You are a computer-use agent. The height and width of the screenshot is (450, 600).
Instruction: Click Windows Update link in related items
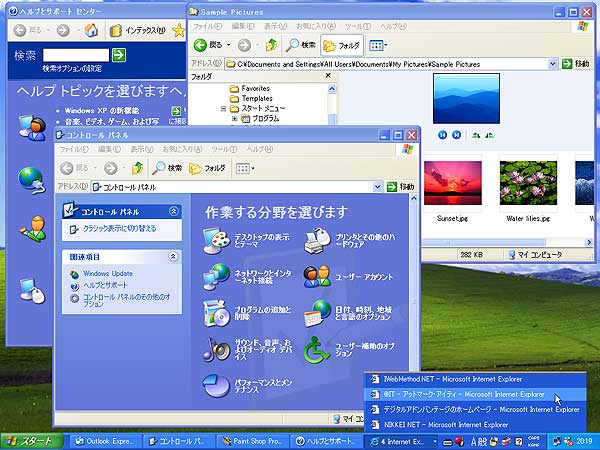[108, 274]
